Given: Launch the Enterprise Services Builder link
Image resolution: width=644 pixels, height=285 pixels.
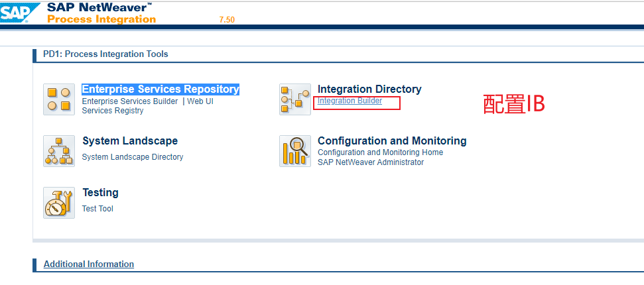Looking at the screenshot, I should point(130,101).
